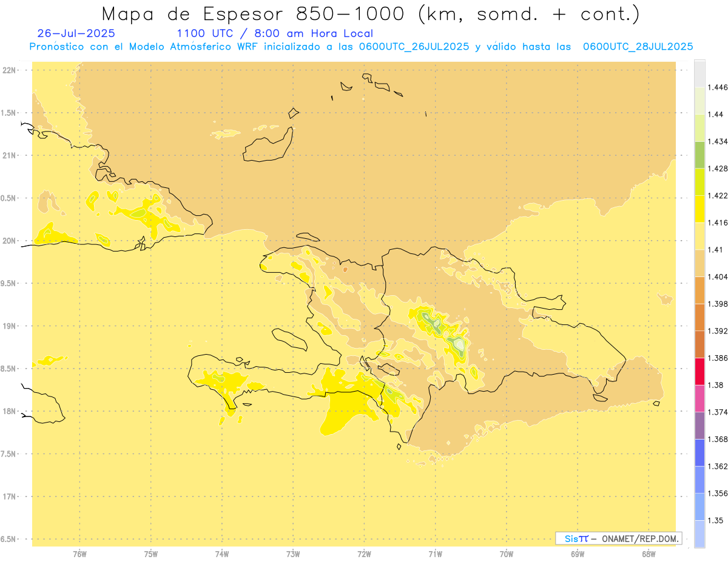Screen dimensions: 728x562
Task: Pick the tan legend swatch below 1.41
Action: click(699, 263)
